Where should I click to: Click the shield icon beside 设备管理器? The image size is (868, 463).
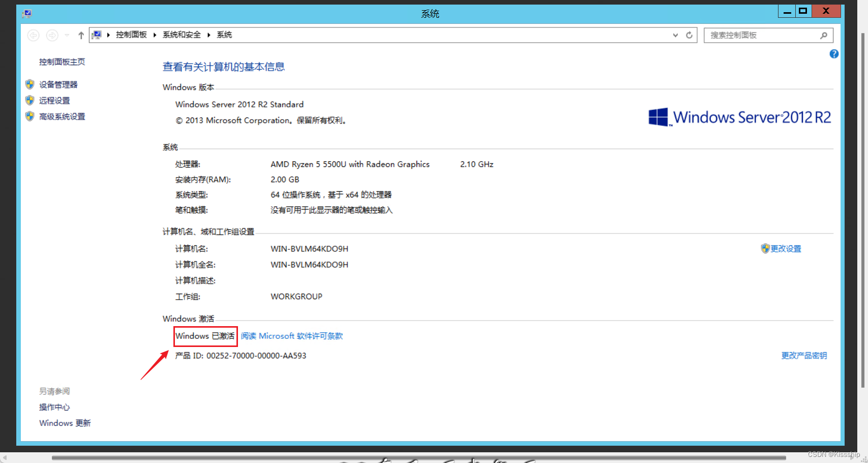click(x=30, y=84)
